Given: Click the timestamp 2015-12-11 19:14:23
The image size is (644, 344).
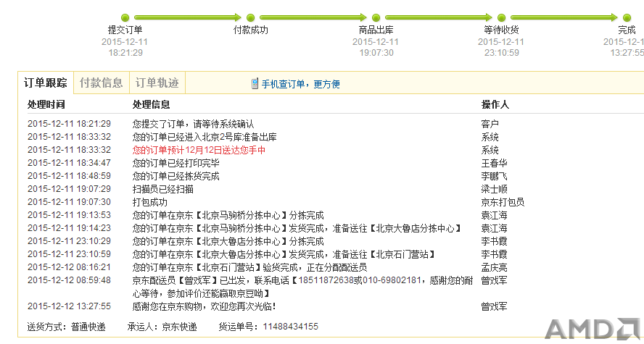Looking at the screenshot, I should 69,228.
